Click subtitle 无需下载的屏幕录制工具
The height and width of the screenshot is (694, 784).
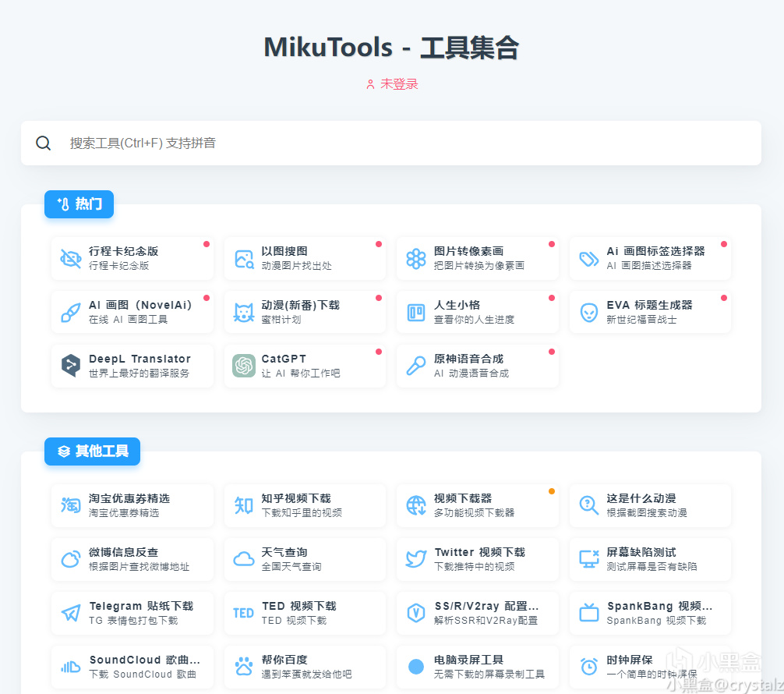click(x=489, y=674)
